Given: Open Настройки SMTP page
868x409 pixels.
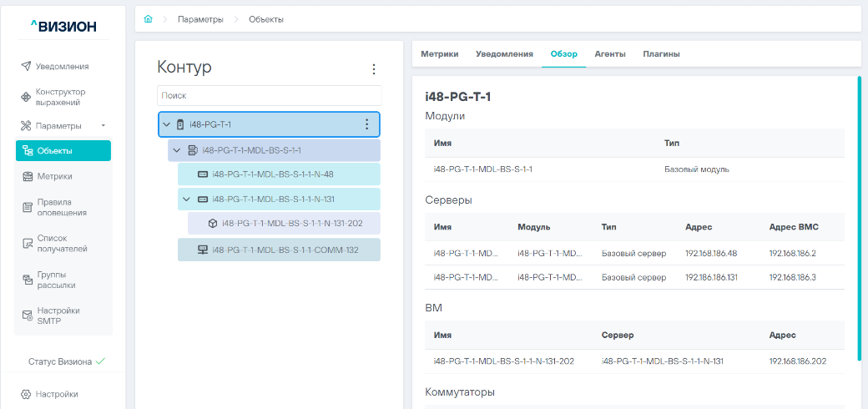Looking at the screenshot, I should (x=58, y=316).
